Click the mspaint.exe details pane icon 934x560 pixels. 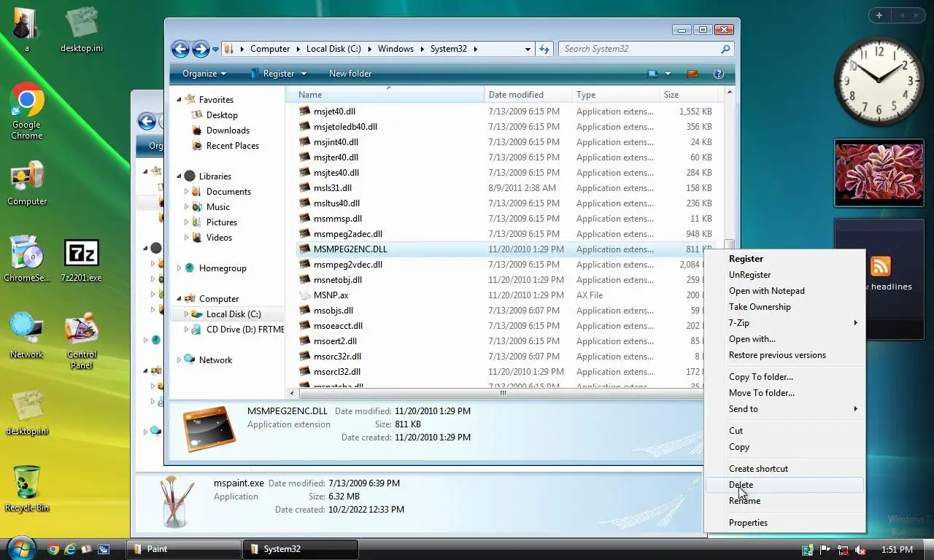177,502
